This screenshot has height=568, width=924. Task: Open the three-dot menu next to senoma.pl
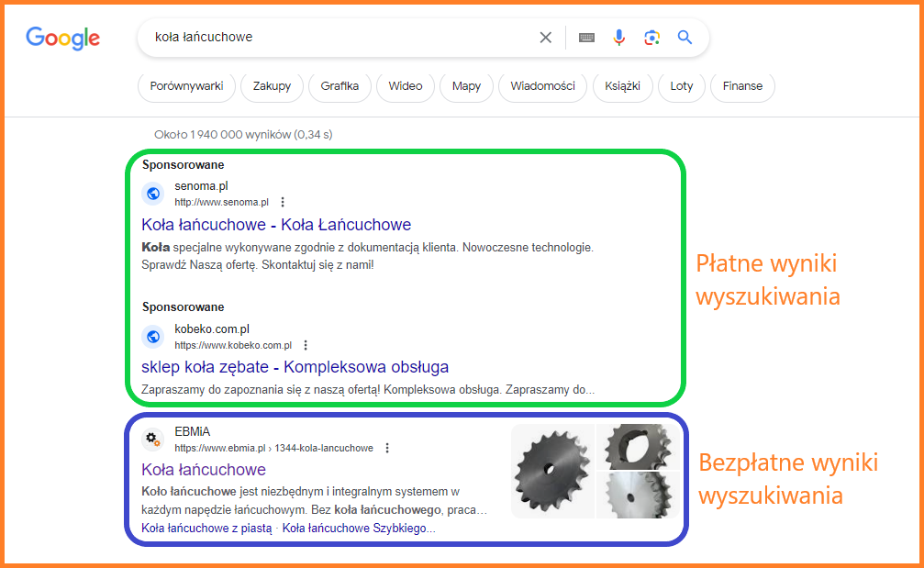[282, 201]
